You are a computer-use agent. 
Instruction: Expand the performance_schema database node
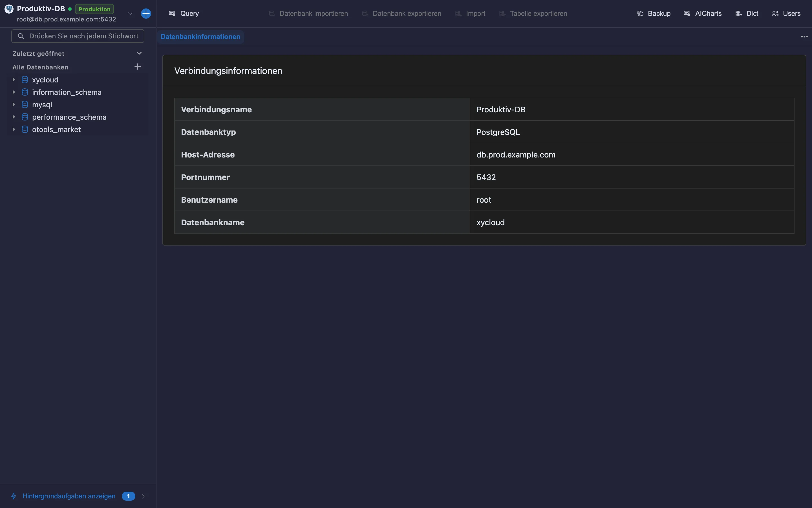(14, 117)
